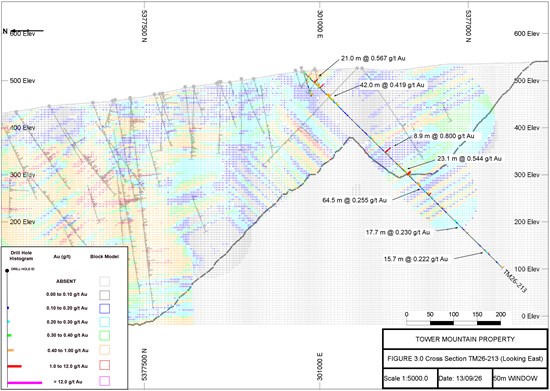Click the '23.1 m @ 0.544 g/t Au' label

[469, 159]
